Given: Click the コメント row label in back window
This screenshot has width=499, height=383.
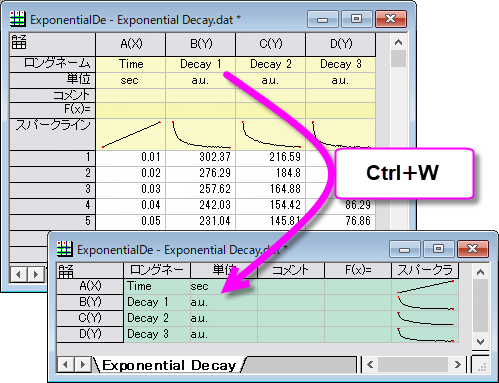Looking at the screenshot, I should [53, 95].
